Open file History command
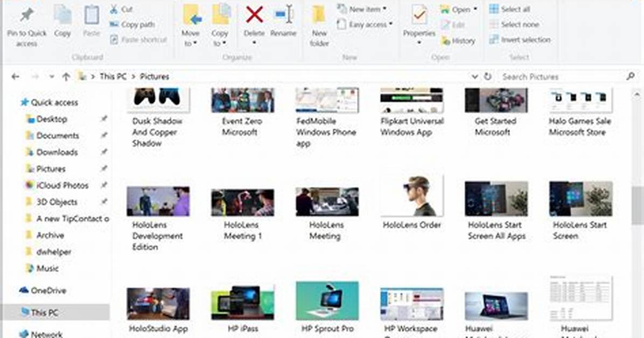644x338 pixels. [x=458, y=41]
